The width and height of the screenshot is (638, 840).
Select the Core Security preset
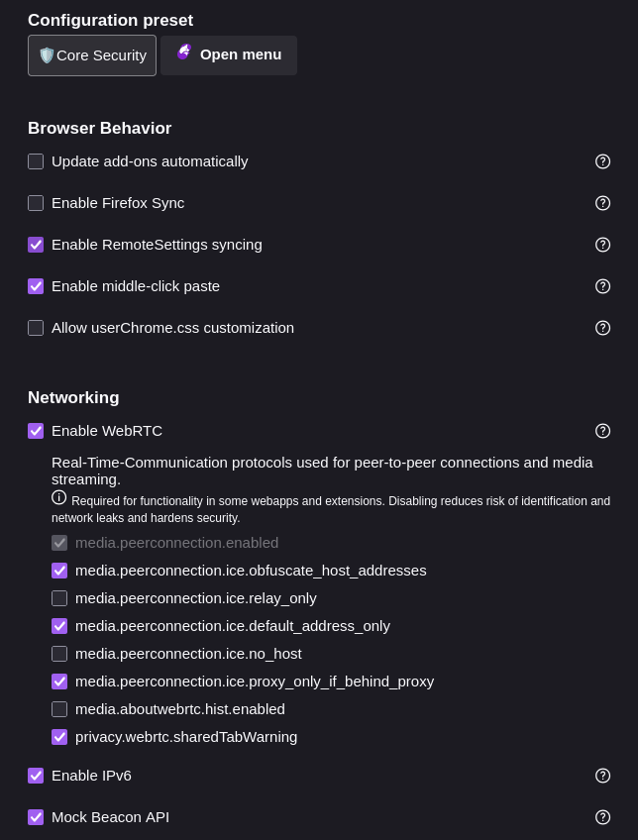[92, 55]
